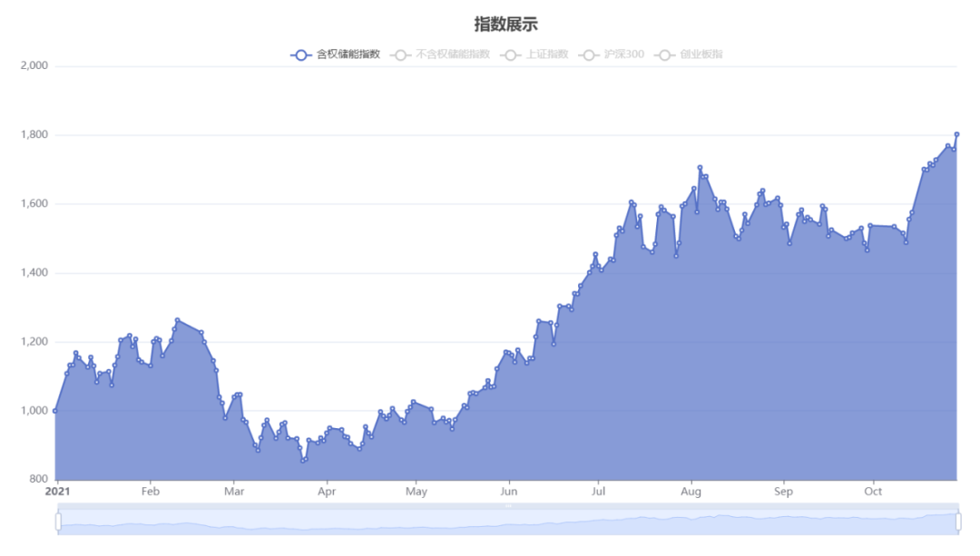Click the Jun x-axis label
This screenshot has height=556, width=980.
pos(509,492)
